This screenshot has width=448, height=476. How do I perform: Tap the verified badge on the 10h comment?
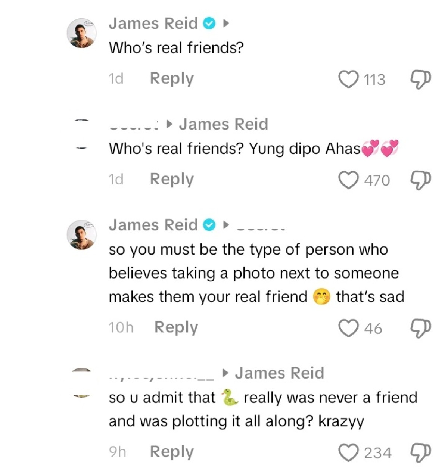point(209,225)
